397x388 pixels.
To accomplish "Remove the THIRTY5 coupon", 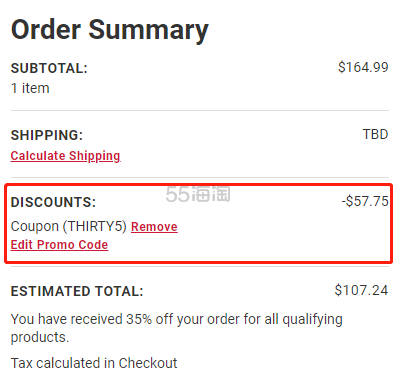I will coord(154,227).
